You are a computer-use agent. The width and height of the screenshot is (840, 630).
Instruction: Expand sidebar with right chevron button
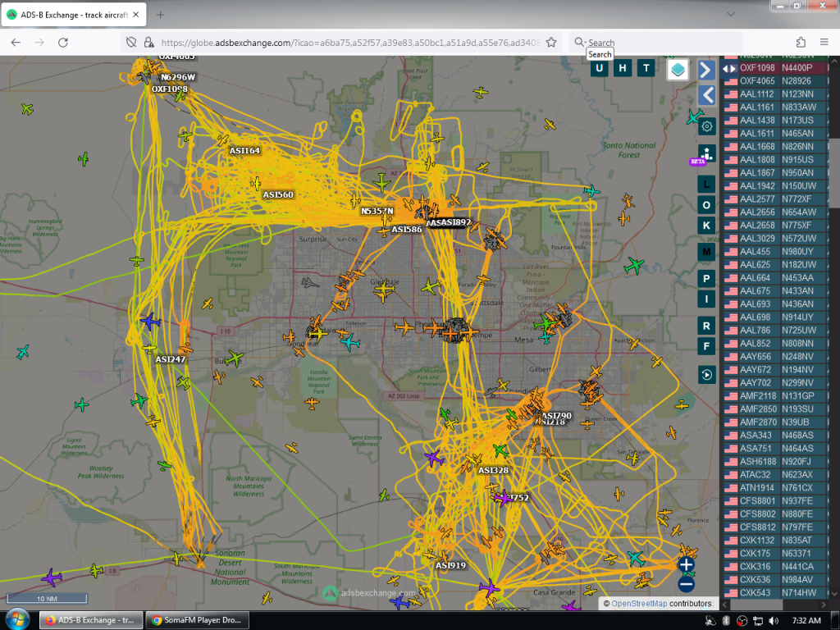pyautogui.click(x=706, y=71)
